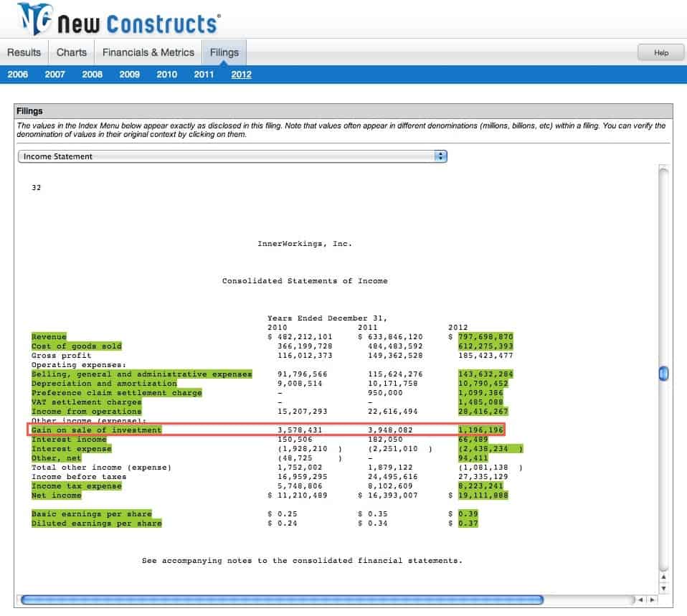Click the 2012 diluted EPS value 0.37
The image size is (687, 616).
click(468, 523)
